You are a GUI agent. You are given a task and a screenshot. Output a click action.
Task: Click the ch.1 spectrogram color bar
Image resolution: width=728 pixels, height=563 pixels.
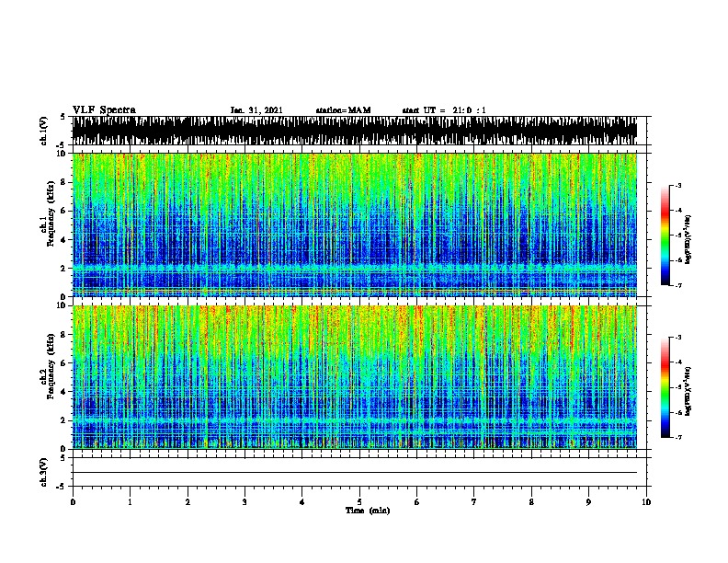tap(665, 236)
